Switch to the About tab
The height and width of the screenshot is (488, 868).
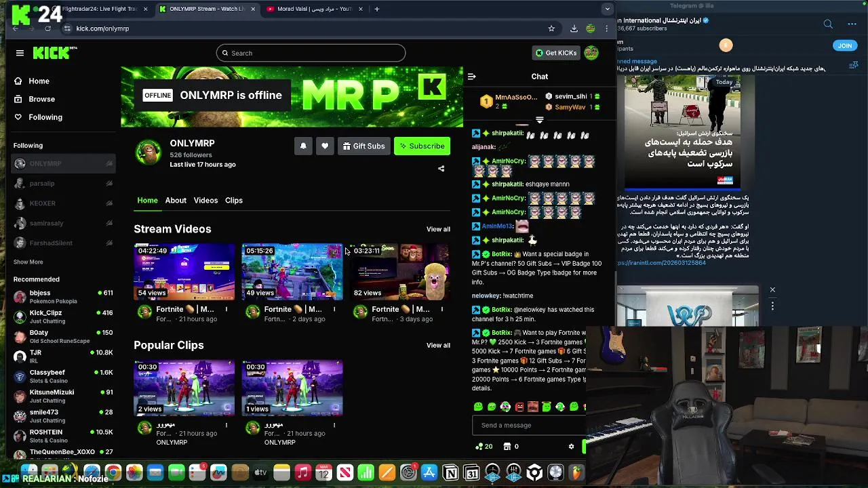click(176, 200)
